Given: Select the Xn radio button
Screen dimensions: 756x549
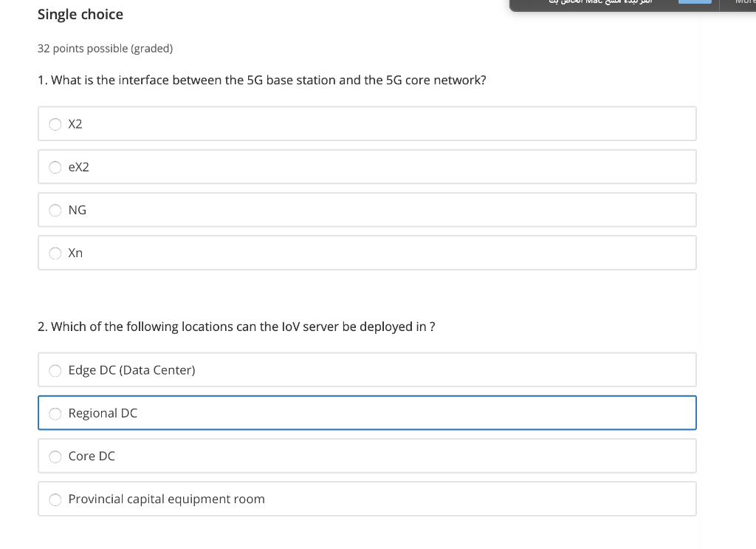Looking at the screenshot, I should click(x=55, y=253).
